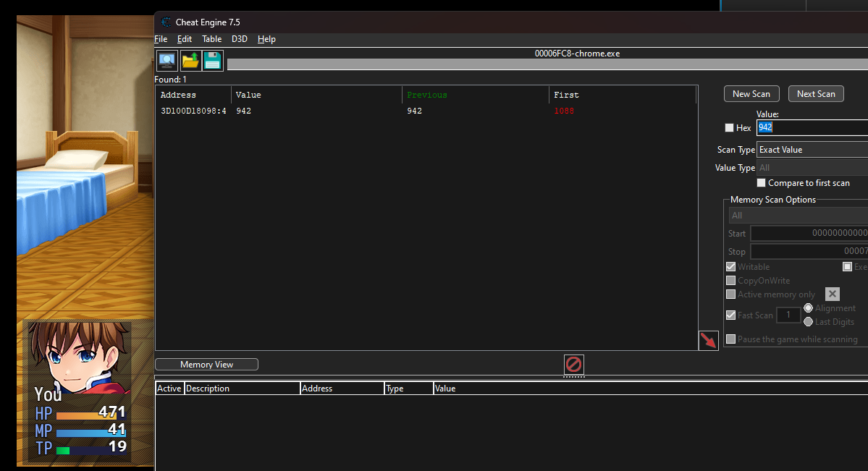Select the Alignment radio button
Viewport: 868px width, 471px height.
tap(808, 307)
